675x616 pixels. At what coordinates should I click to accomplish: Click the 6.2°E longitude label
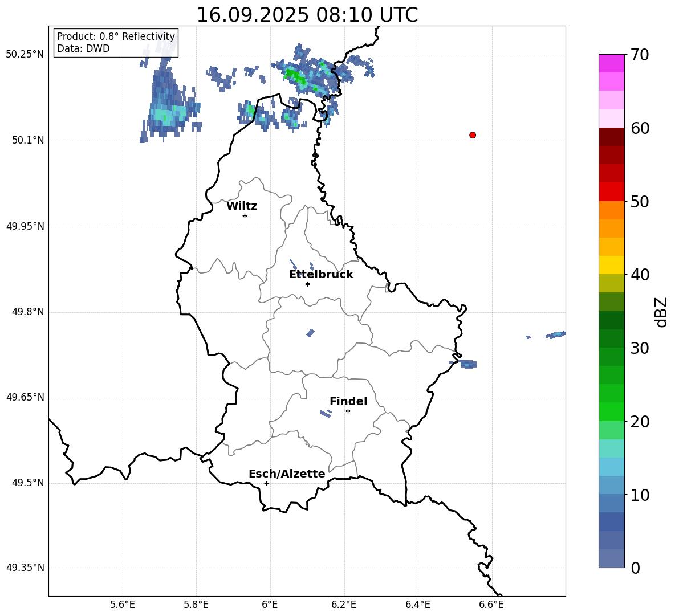(344, 605)
